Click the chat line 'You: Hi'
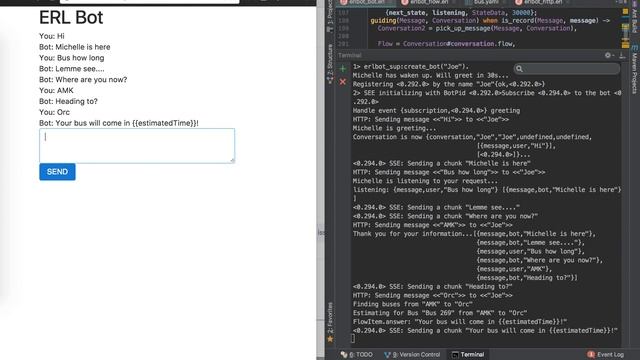This screenshot has height=360, width=640. coord(52,36)
